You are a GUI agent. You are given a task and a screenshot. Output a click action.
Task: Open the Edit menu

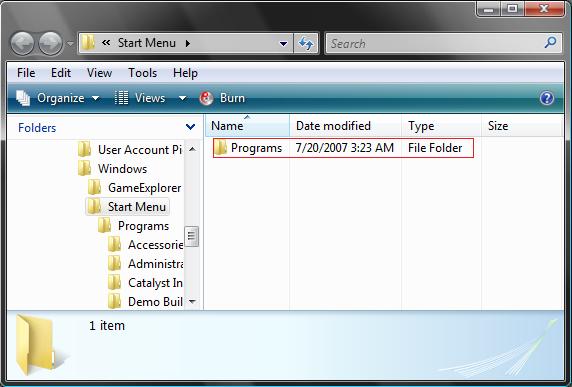[x=61, y=73]
